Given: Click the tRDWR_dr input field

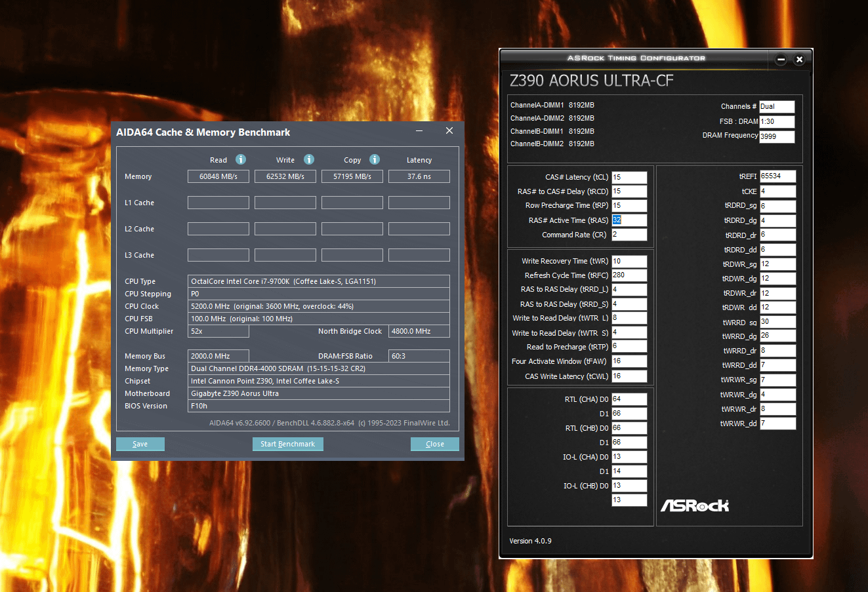Looking at the screenshot, I should (x=778, y=293).
